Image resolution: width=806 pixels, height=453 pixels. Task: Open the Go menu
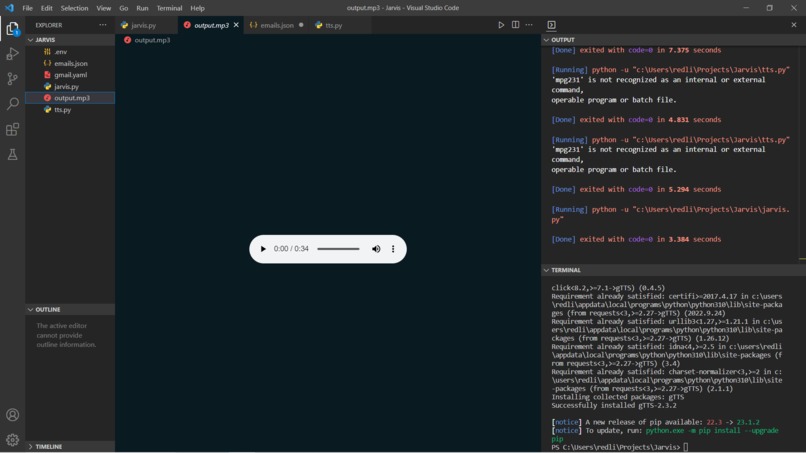coord(123,8)
